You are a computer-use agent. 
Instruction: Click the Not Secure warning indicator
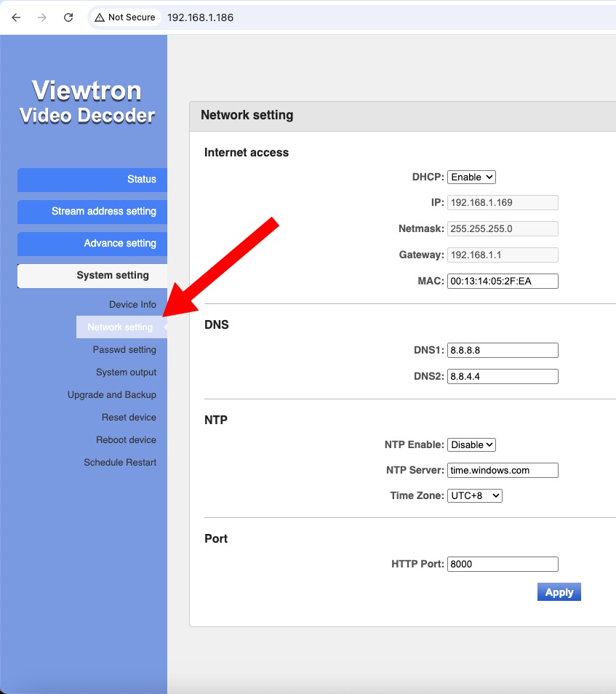(124, 17)
